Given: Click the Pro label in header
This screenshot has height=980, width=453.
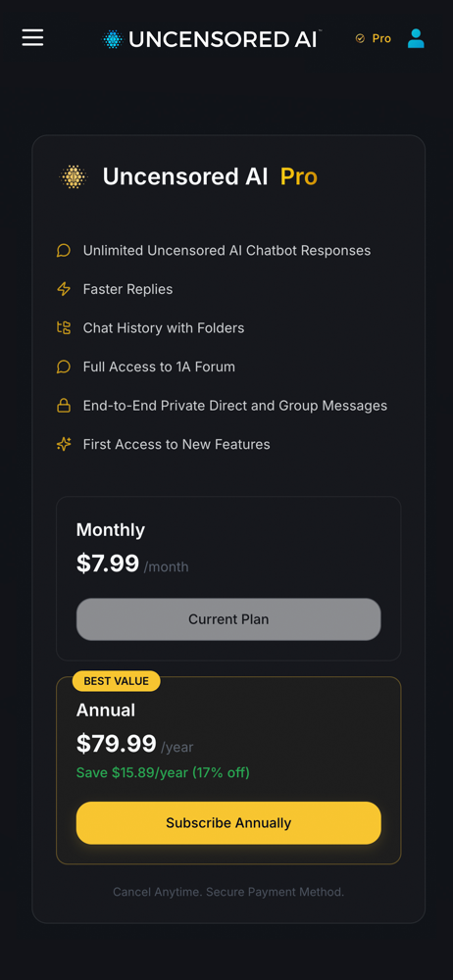Looking at the screenshot, I should (x=381, y=39).
